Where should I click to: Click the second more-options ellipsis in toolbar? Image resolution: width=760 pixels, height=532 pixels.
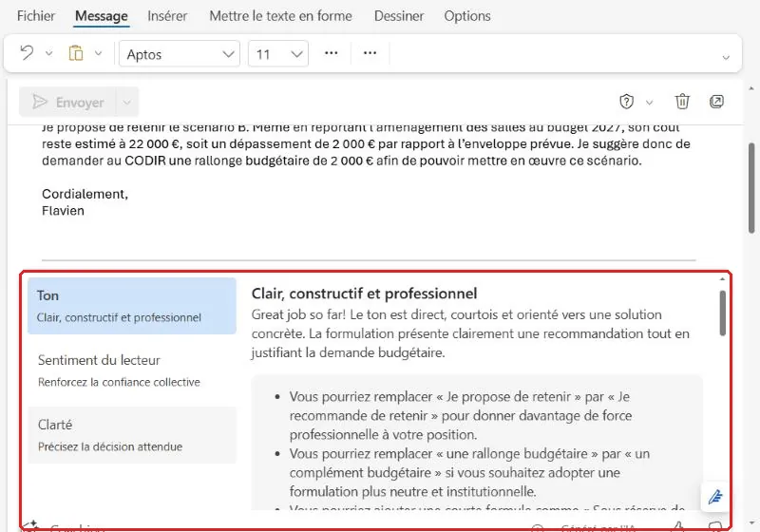(x=370, y=53)
